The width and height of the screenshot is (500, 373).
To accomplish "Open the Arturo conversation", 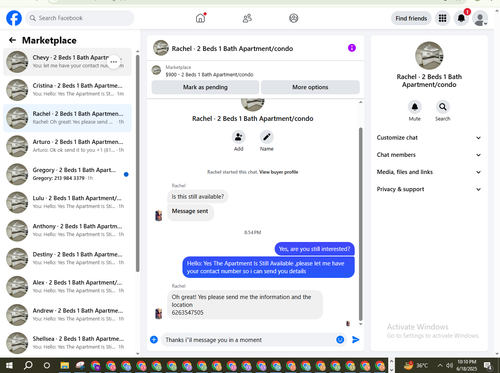I will [x=67, y=146].
